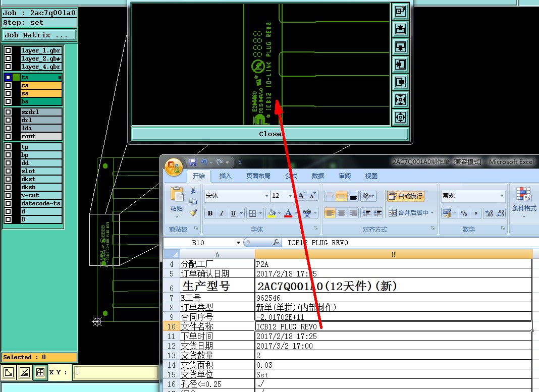Open the font name dropdown showing 宋体
Image resolution: width=539 pixels, height=392 pixels.
(266, 196)
